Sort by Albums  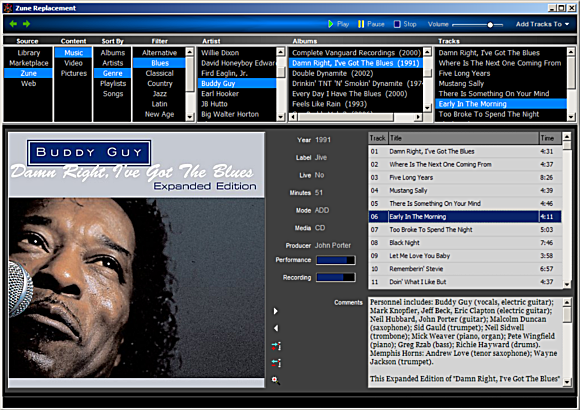click(x=112, y=53)
